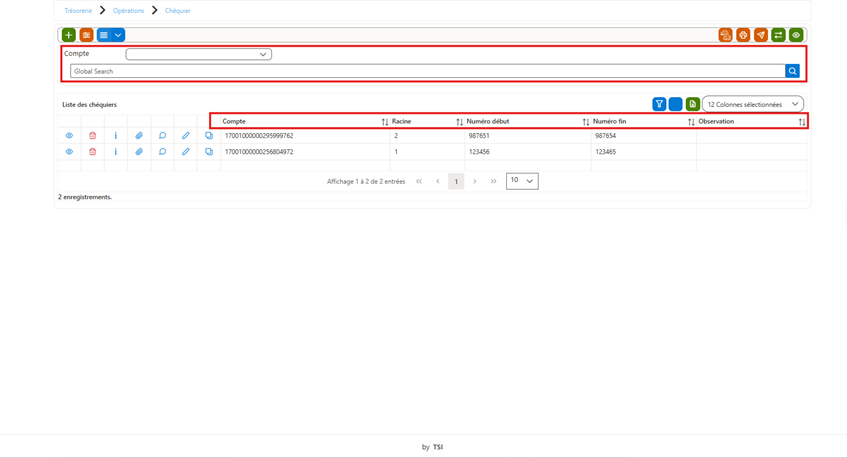847x458 pixels.
Task: Click the green eye toolbar icon
Action: pos(796,35)
